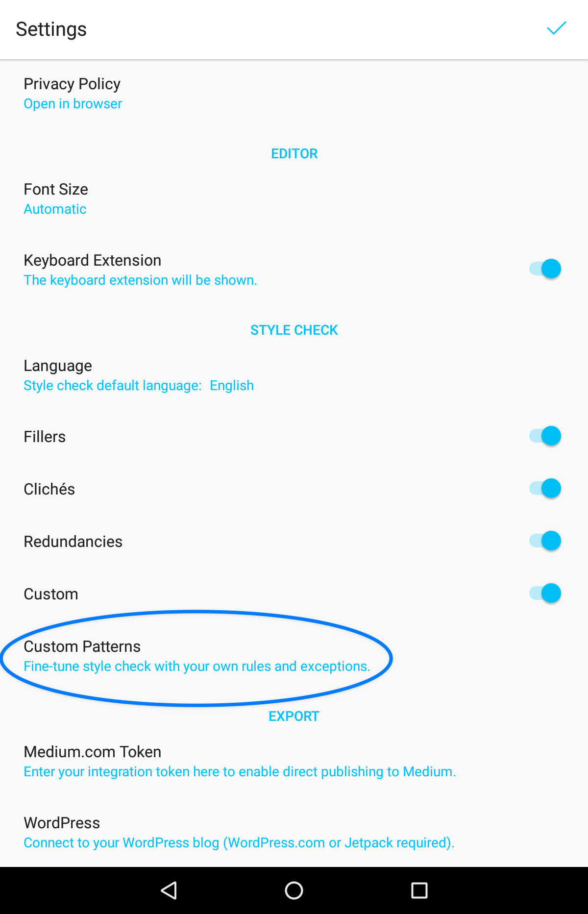Turn off the Keyboard Extension switch
This screenshot has width=588, height=914.
pyautogui.click(x=545, y=269)
